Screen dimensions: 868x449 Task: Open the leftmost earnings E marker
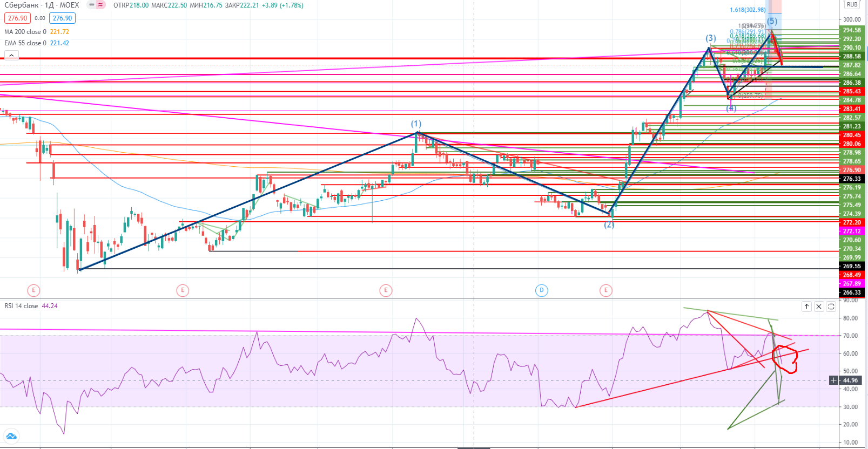pyautogui.click(x=33, y=290)
